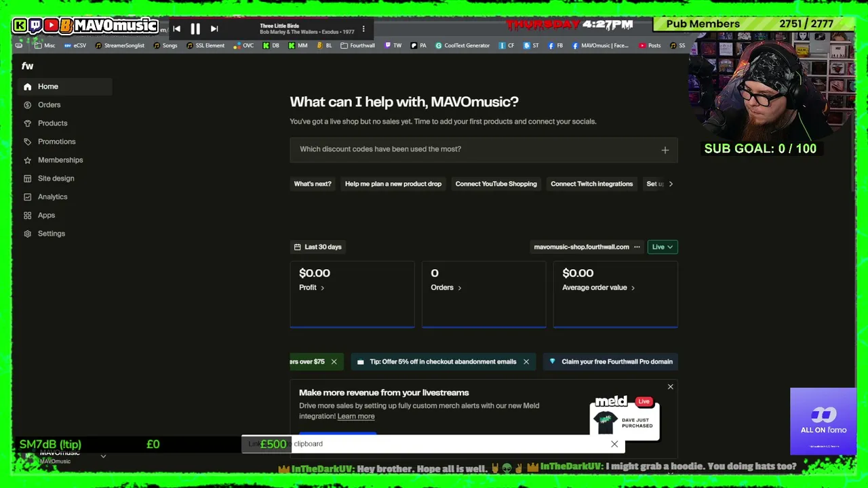Open the DB bookmark
868x488 pixels.
tap(271, 45)
